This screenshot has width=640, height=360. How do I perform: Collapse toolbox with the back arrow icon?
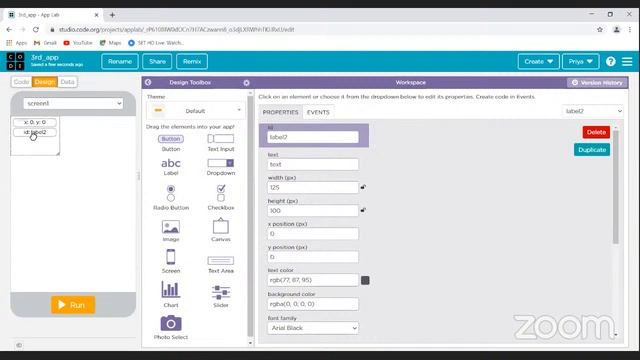coord(148,82)
